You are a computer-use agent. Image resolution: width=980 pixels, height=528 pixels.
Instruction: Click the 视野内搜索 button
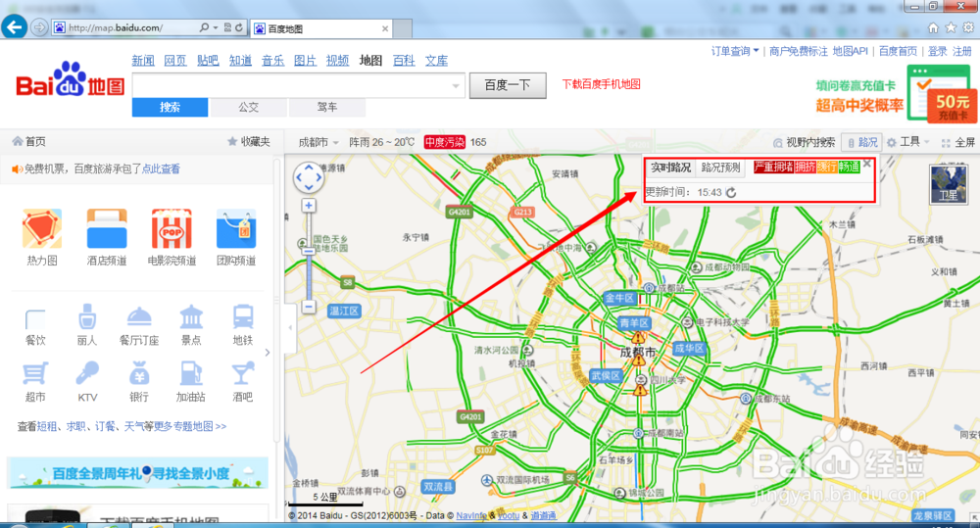click(804, 142)
